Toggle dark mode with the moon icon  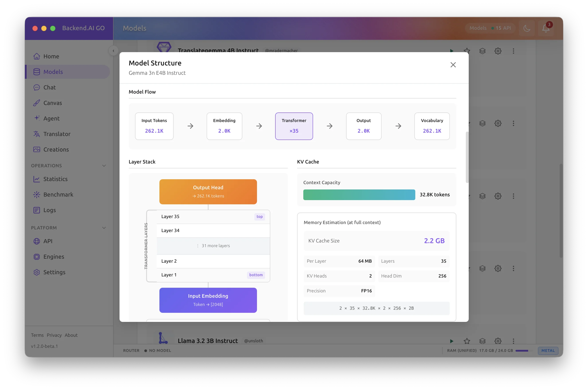pyautogui.click(x=527, y=28)
